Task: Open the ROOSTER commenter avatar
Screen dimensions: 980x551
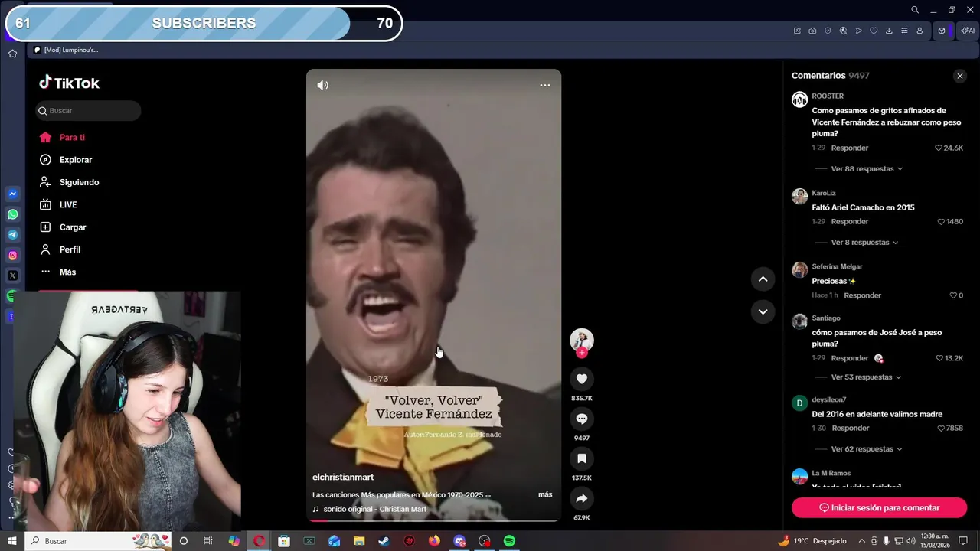Action: click(799, 99)
